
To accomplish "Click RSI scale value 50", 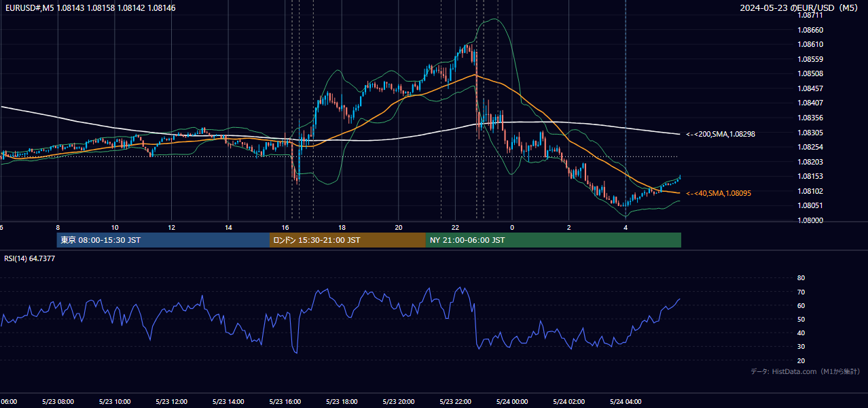I will tap(801, 319).
